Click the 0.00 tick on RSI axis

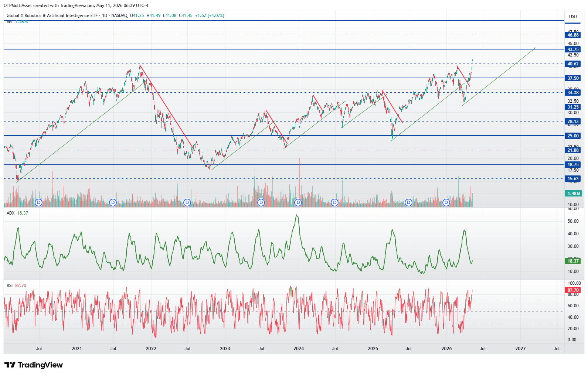tap(572, 340)
